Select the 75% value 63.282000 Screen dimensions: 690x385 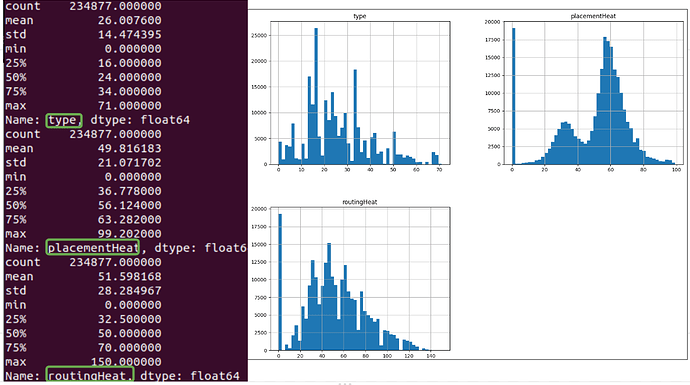(x=129, y=220)
